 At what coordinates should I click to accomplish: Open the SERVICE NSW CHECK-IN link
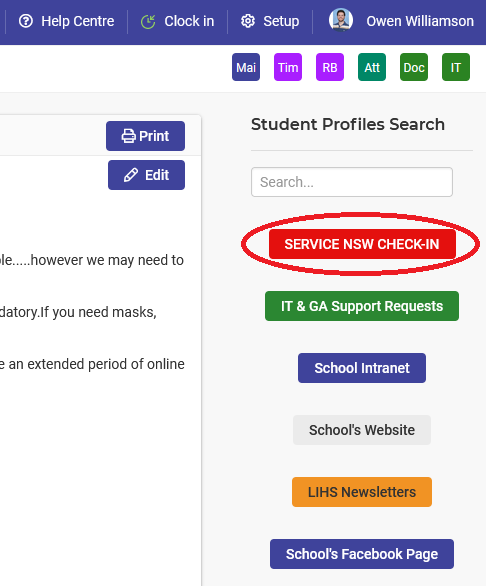click(x=362, y=244)
